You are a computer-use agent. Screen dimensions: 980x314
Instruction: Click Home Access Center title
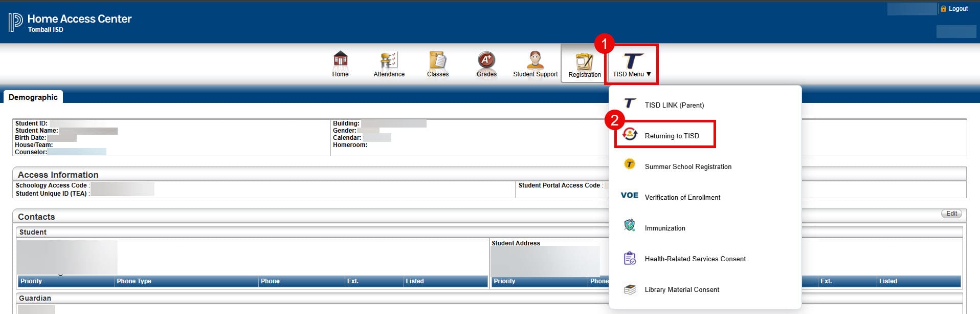pyautogui.click(x=79, y=19)
